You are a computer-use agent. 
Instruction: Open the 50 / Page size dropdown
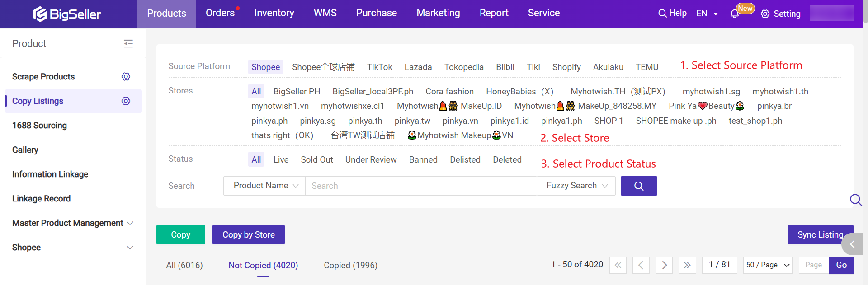[x=768, y=265]
